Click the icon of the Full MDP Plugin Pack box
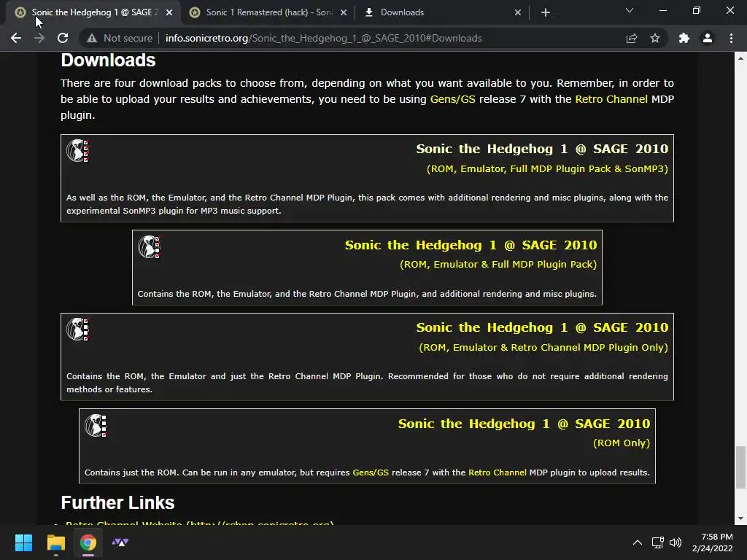This screenshot has height=560, width=747. click(149, 246)
